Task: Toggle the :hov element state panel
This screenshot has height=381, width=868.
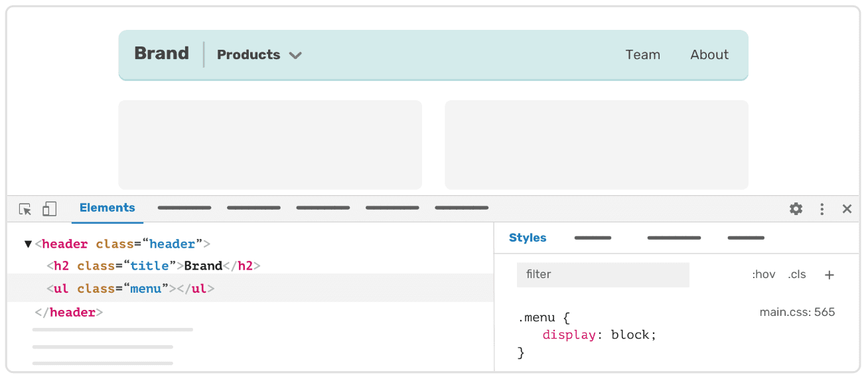Action: coord(763,275)
